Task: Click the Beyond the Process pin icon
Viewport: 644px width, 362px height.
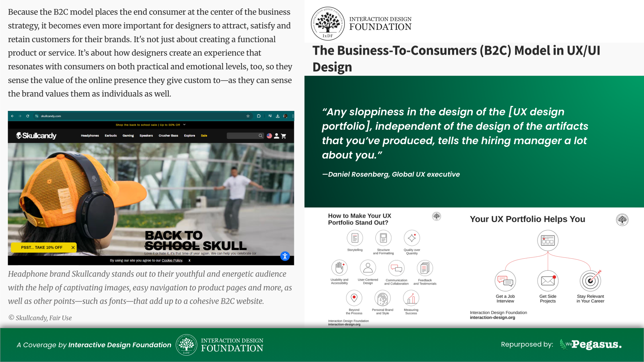Action: [x=354, y=298]
